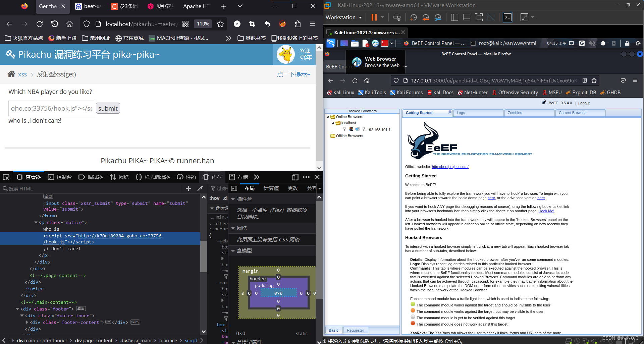Screen dimensions: 644x344
Task: Collapse the p class notice node
Action: click(x=36, y=222)
